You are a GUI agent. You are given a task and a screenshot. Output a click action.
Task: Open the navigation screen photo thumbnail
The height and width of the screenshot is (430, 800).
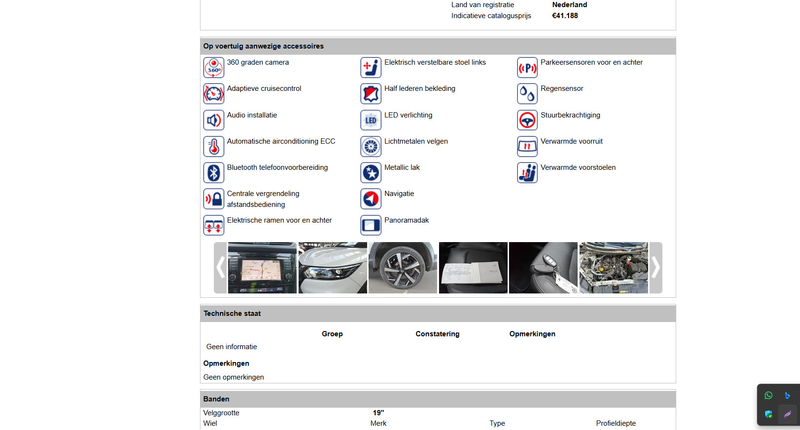tap(262, 268)
